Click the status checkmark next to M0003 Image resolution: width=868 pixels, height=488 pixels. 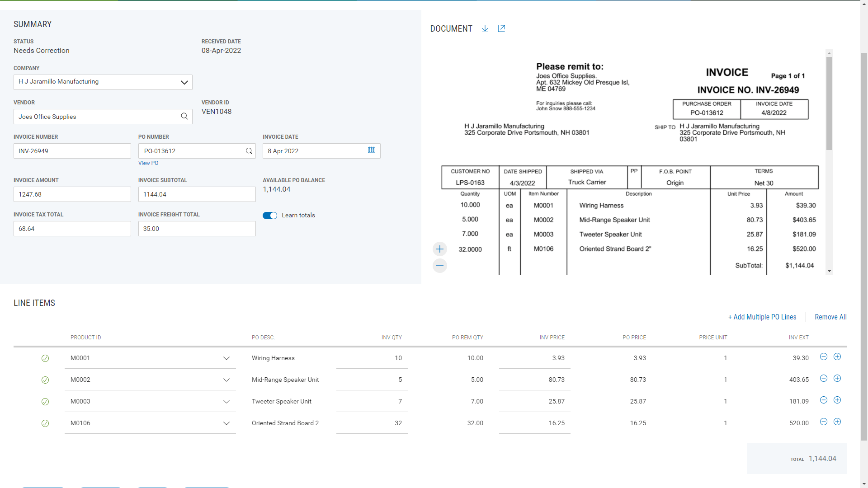(x=45, y=402)
